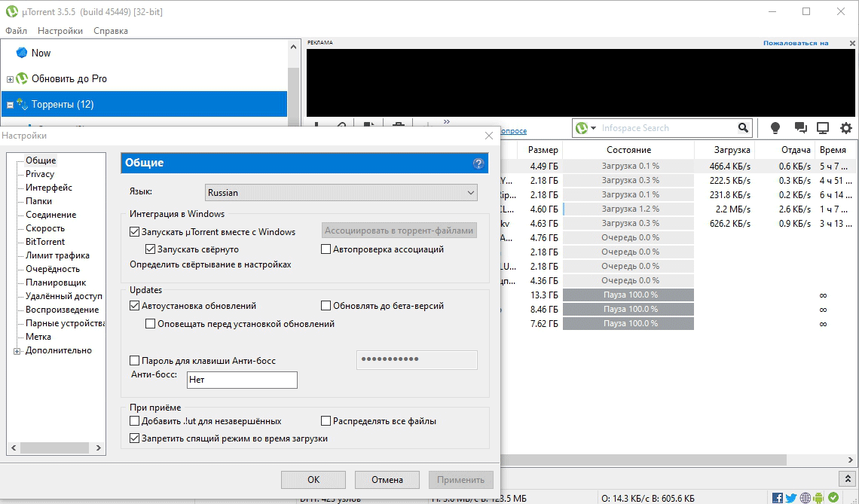Viewport: 859px width, 504px height.
Task: Open the 'Справка' menu
Action: tap(111, 31)
